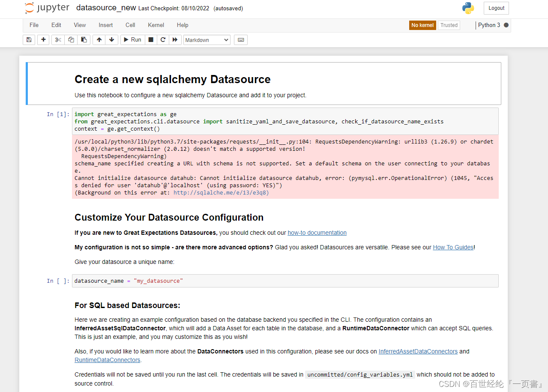Image resolution: width=548 pixels, height=392 pixels.
Task: Save and checkpoint with the floppy icon
Action: [x=29, y=40]
